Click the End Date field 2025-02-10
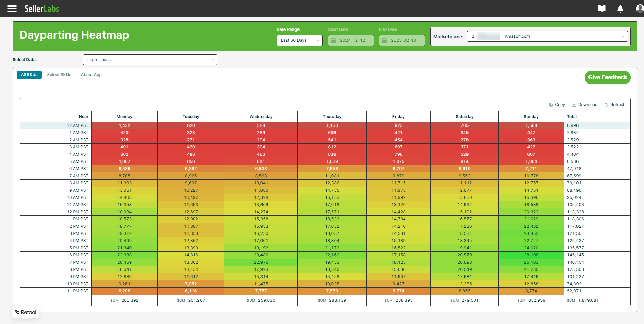The width and height of the screenshot is (644, 324). (402, 40)
